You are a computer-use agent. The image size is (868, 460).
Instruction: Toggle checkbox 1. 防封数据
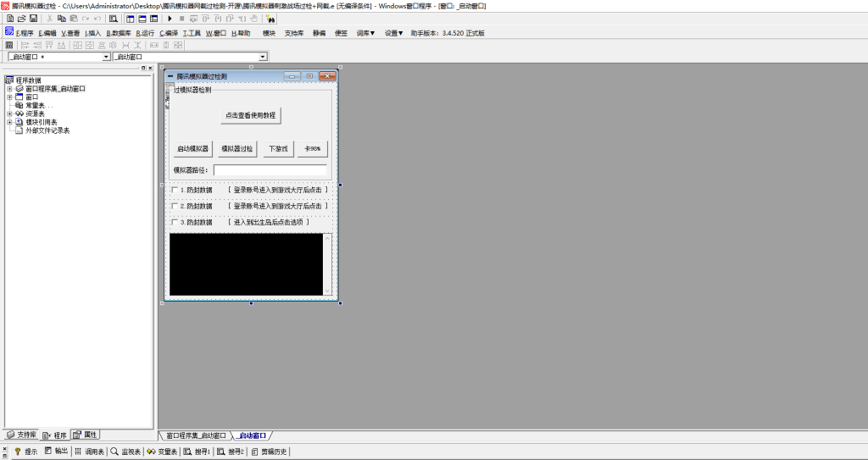pos(175,190)
